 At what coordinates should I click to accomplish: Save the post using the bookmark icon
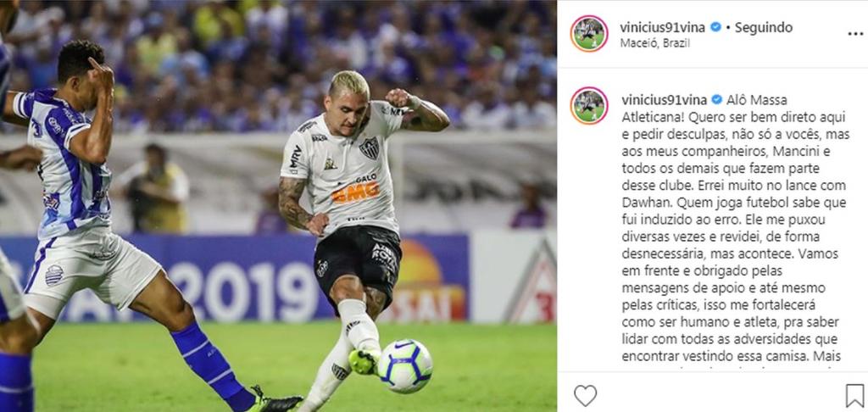coord(854,395)
